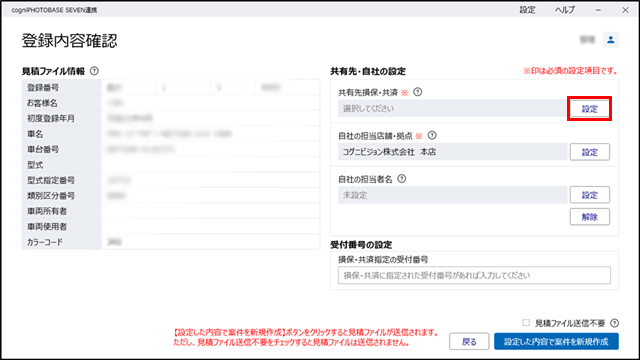Click the 車両使用者 row label
This screenshot has height=360, width=640.
47,227
